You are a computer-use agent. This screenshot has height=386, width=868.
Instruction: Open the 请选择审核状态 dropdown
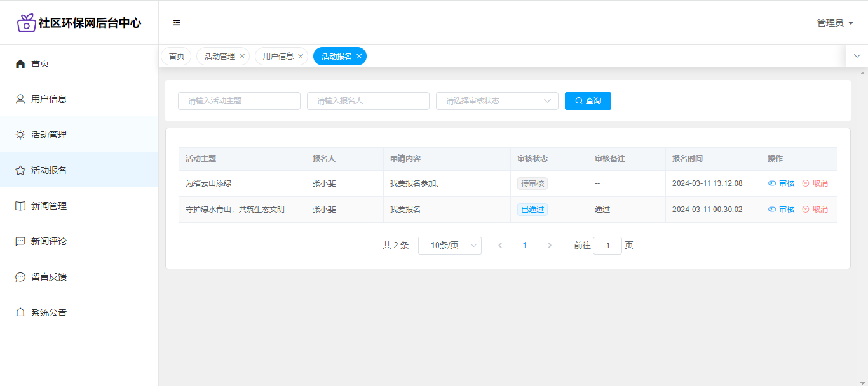496,101
